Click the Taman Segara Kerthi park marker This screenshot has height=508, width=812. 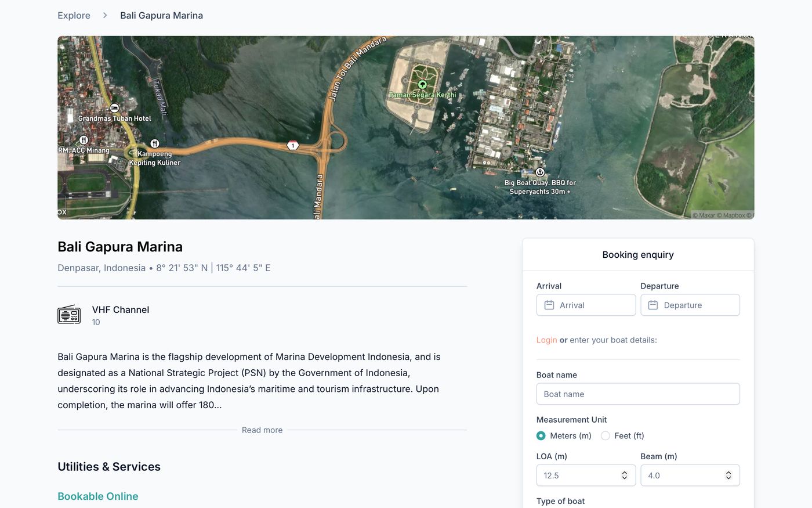pos(422,85)
